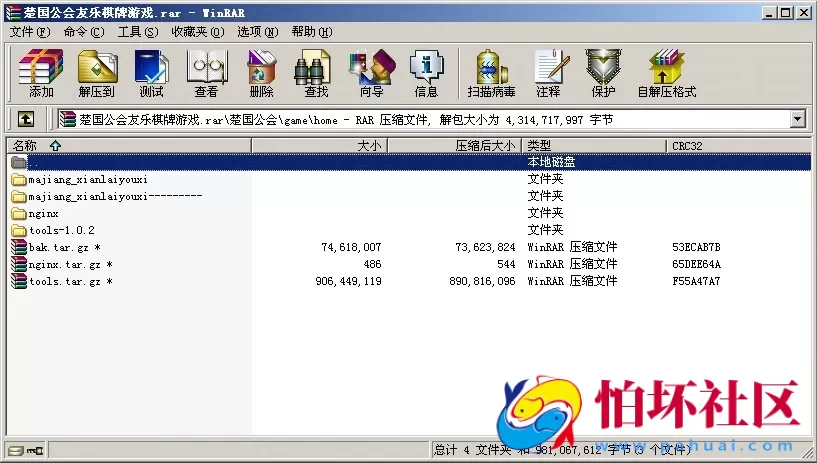The width and height of the screenshot is (817, 463).
Task: Sort by Type (类型) column header
Action: (x=595, y=146)
